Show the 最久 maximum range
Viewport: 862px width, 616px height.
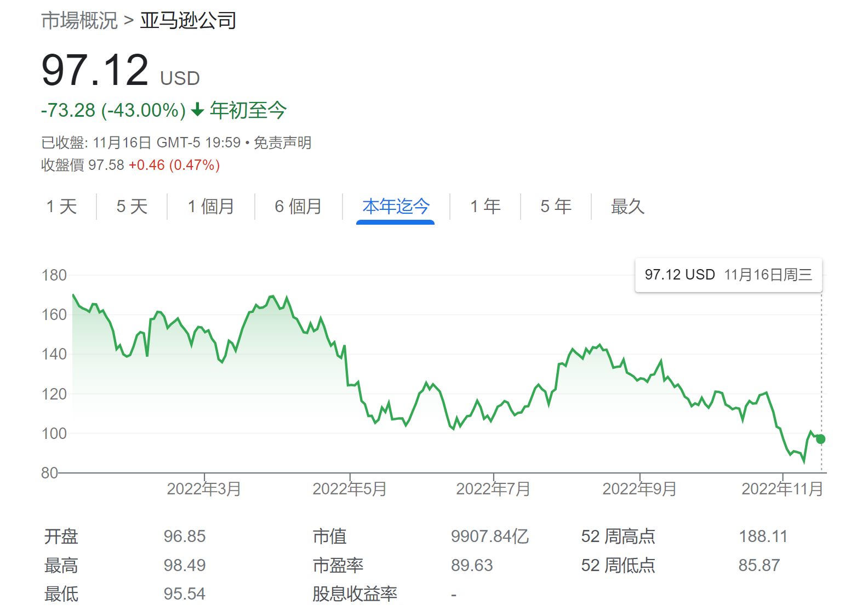(x=627, y=207)
